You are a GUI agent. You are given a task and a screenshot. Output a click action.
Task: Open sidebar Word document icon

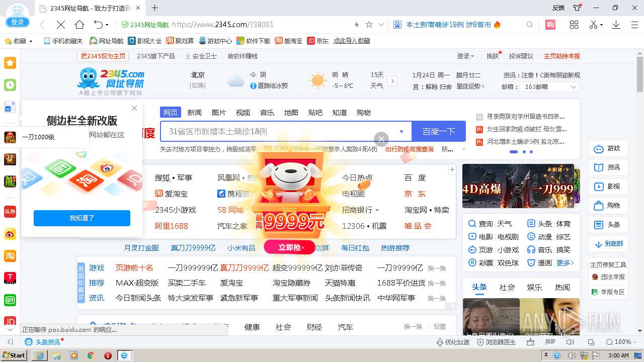tap(10, 107)
